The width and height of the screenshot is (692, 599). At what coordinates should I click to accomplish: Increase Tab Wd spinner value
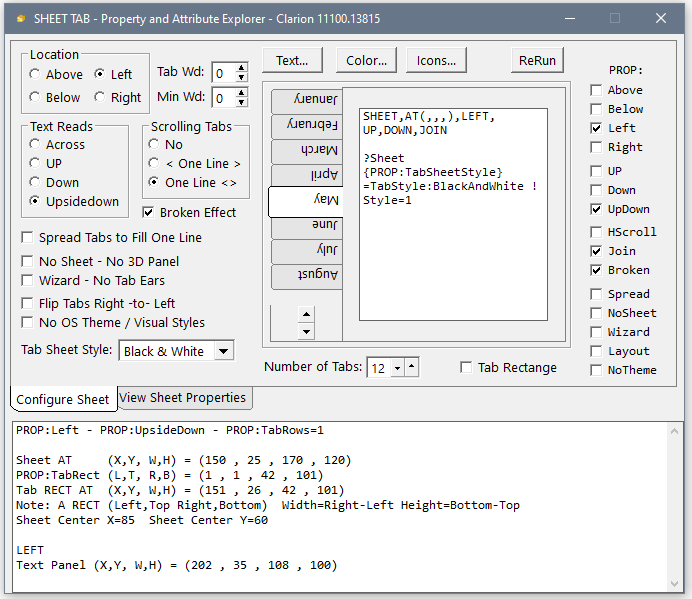click(241, 68)
